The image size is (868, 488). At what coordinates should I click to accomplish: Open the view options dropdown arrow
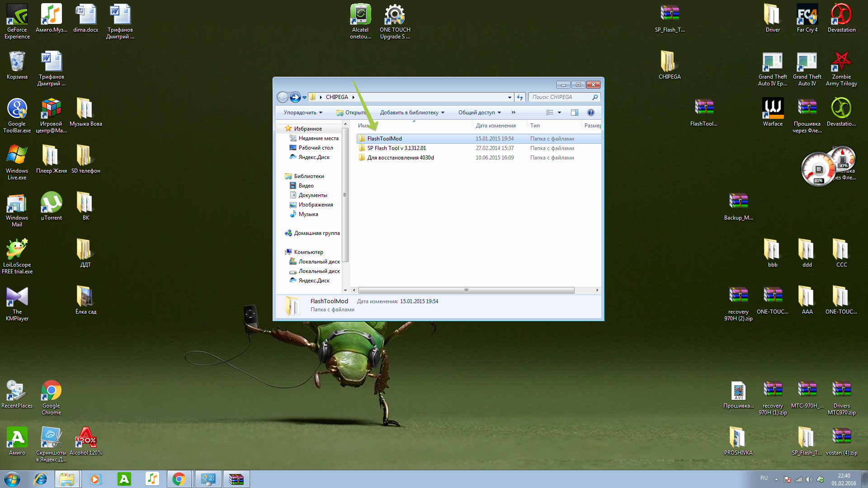pyautogui.click(x=560, y=113)
